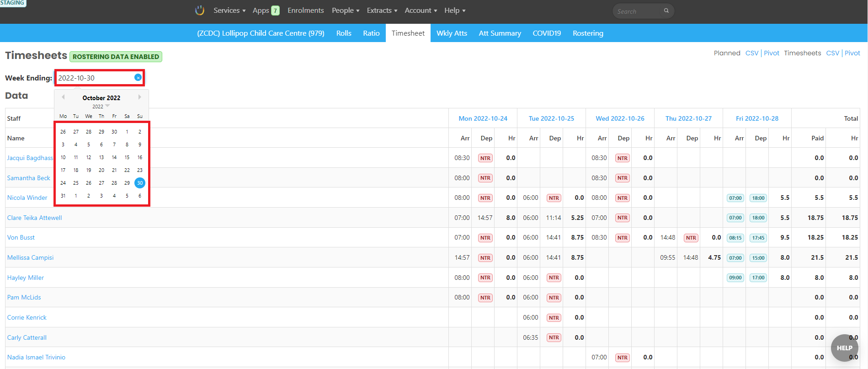Open the Account dropdown menu
The height and width of the screenshot is (369, 868).
pos(421,10)
